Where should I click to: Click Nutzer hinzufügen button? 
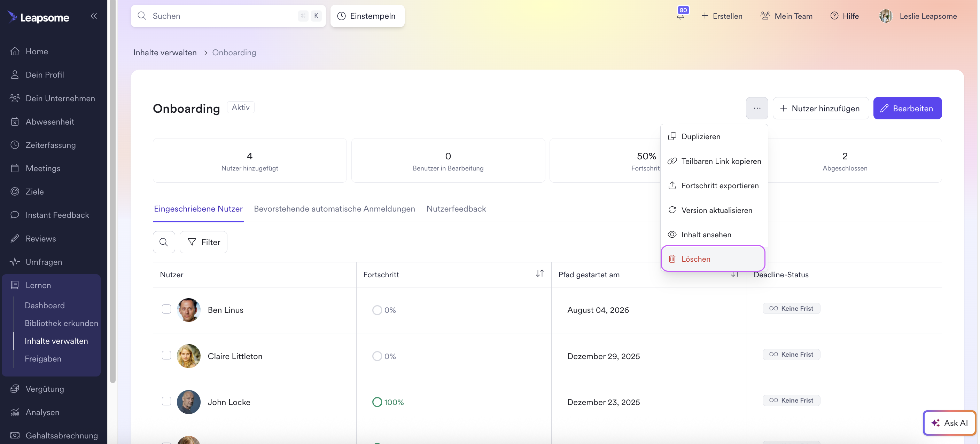coord(820,108)
